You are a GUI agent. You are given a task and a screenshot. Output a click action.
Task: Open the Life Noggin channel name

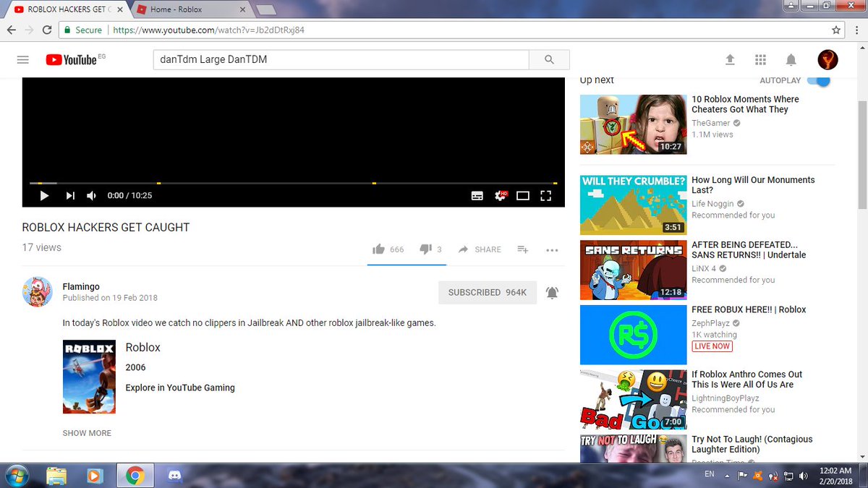coord(712,204)
